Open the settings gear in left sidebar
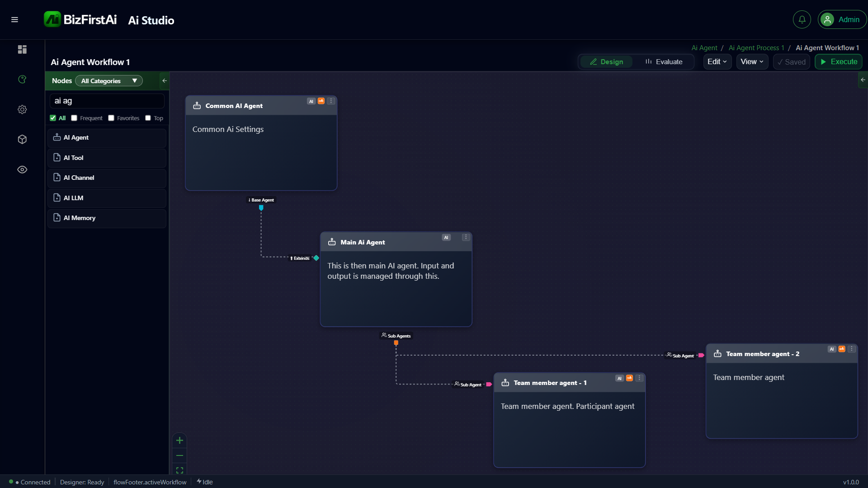Image resolution: width=868 pixels, height=488 pixels. 22,109
